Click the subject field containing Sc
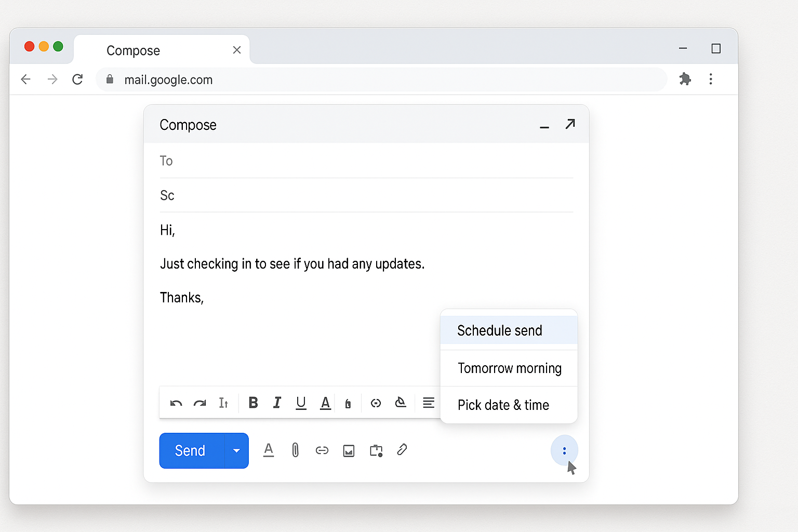This screenshot has width=798, height=532. [366, 195]
